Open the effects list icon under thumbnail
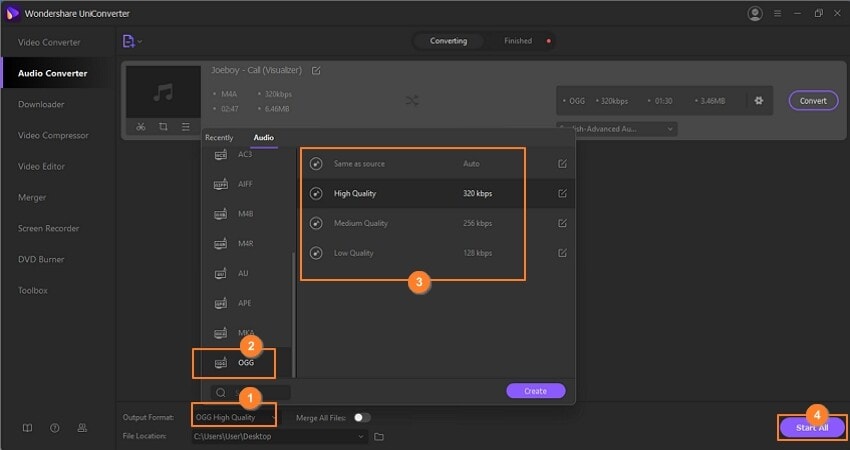Viewport: 850px width, 450px height. (x=186, y=127)
